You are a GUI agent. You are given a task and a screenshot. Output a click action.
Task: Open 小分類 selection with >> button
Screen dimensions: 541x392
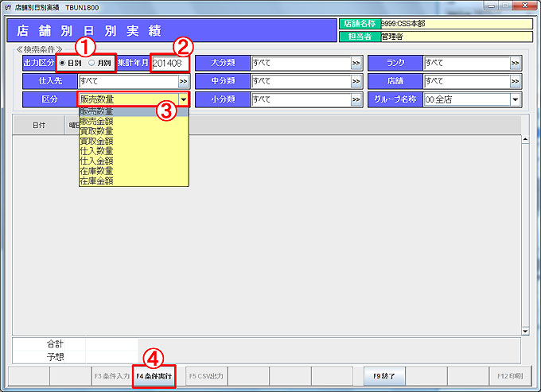(x=356, y=100)
